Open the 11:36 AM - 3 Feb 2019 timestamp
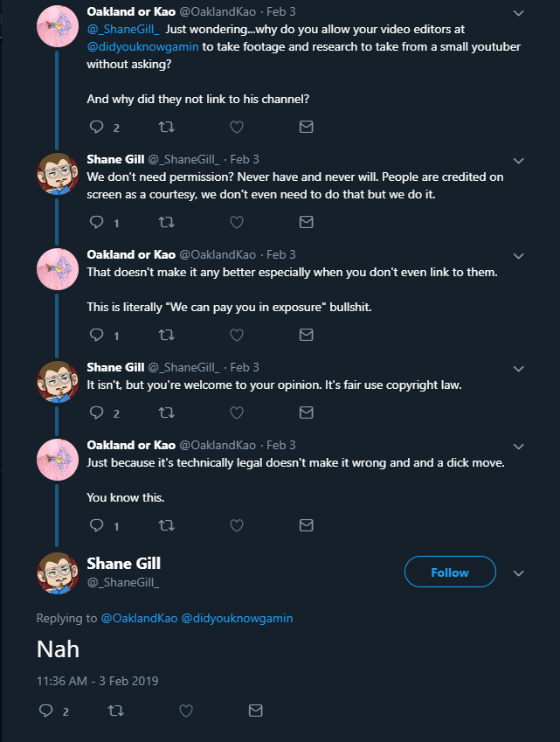 97,680
